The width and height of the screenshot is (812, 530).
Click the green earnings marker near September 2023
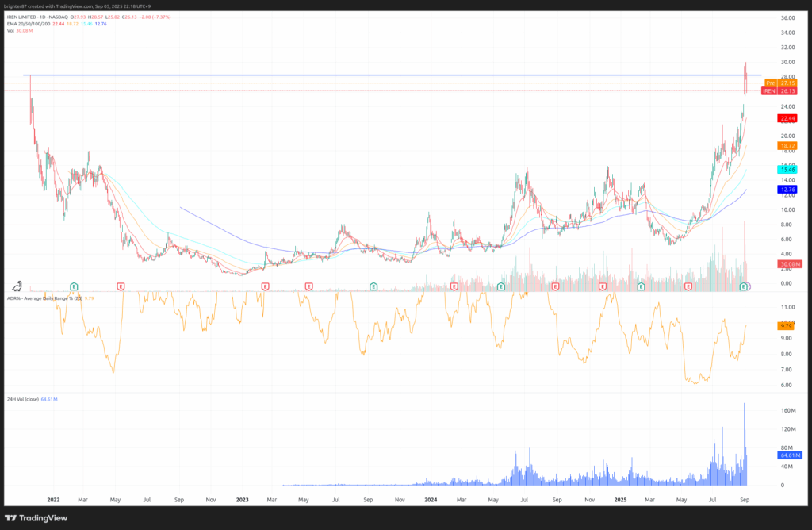[x=373, y=286]
